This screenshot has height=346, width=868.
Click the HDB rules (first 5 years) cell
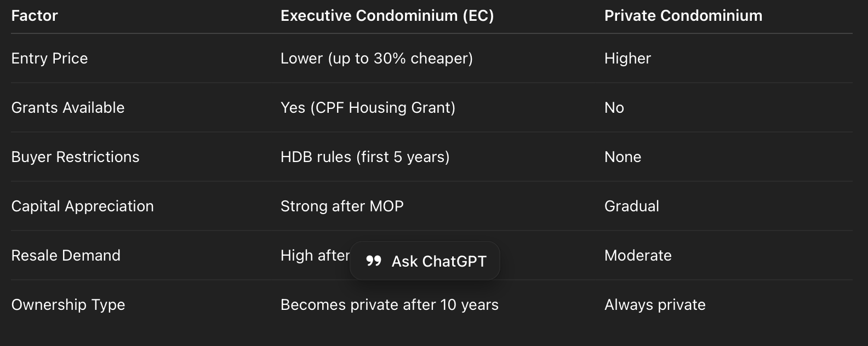[x=365, y=157]
